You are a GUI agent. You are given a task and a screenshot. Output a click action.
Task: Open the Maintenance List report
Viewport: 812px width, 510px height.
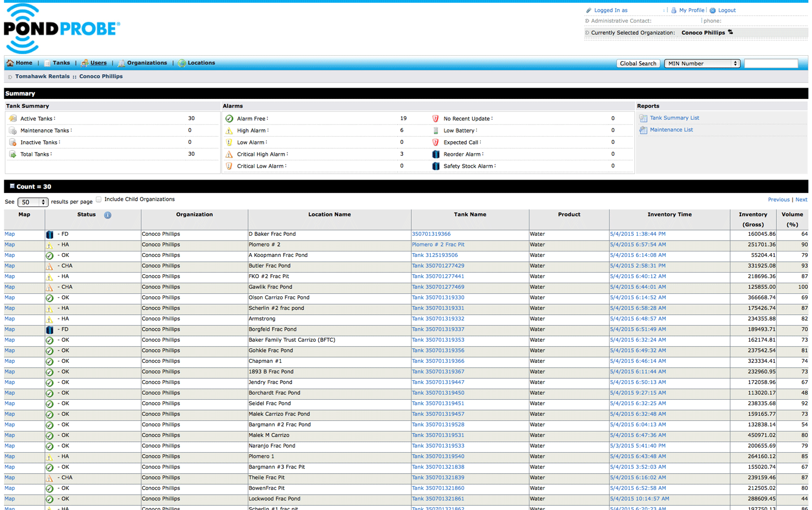click(671, 130)
